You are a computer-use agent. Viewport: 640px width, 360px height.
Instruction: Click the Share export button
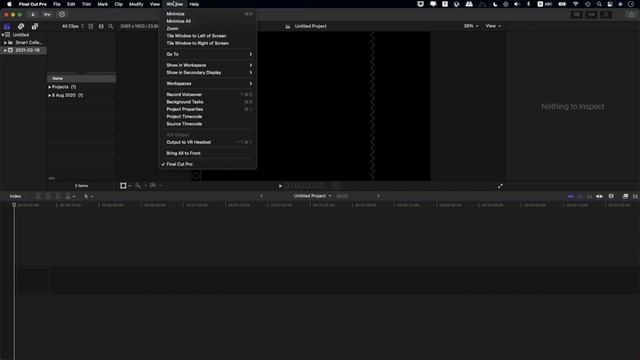pos(631,15)
